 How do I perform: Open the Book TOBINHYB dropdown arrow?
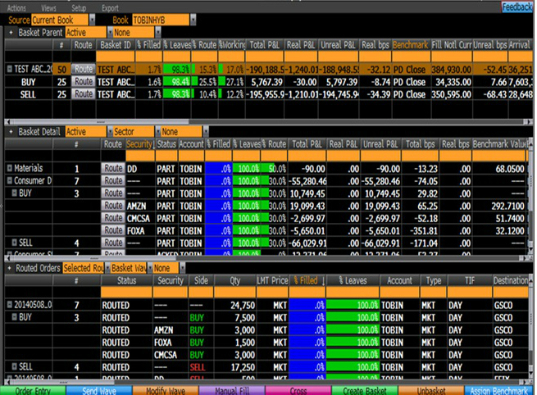click(x=193, y=20)
